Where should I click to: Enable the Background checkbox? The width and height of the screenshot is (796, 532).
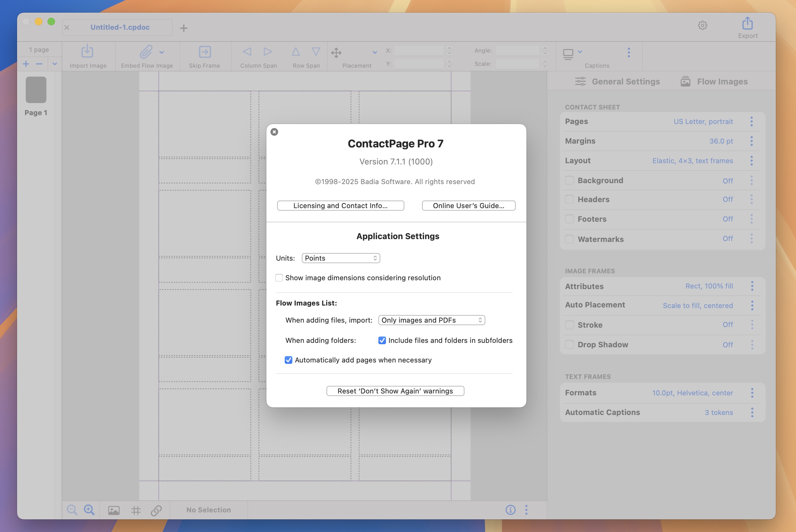coord(569,180)
